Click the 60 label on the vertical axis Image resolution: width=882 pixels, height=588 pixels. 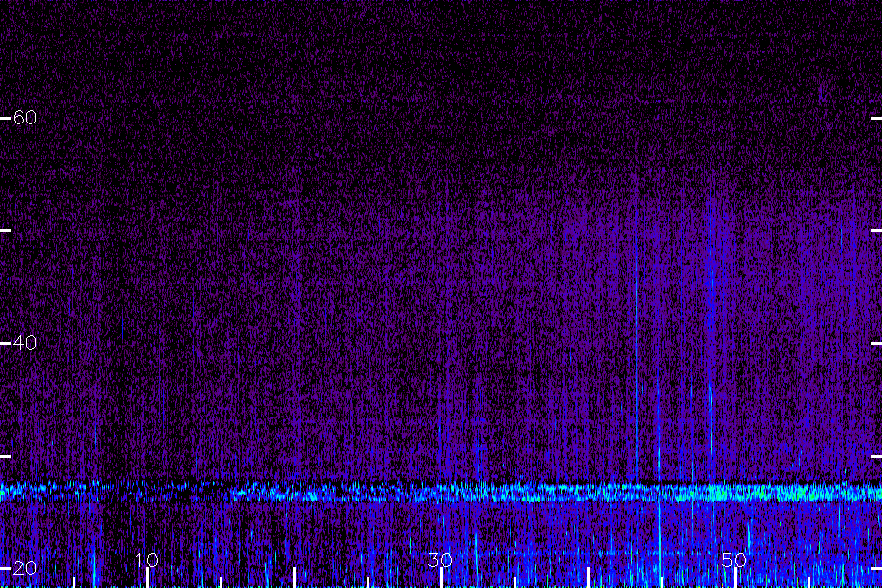tap(24, 117)
